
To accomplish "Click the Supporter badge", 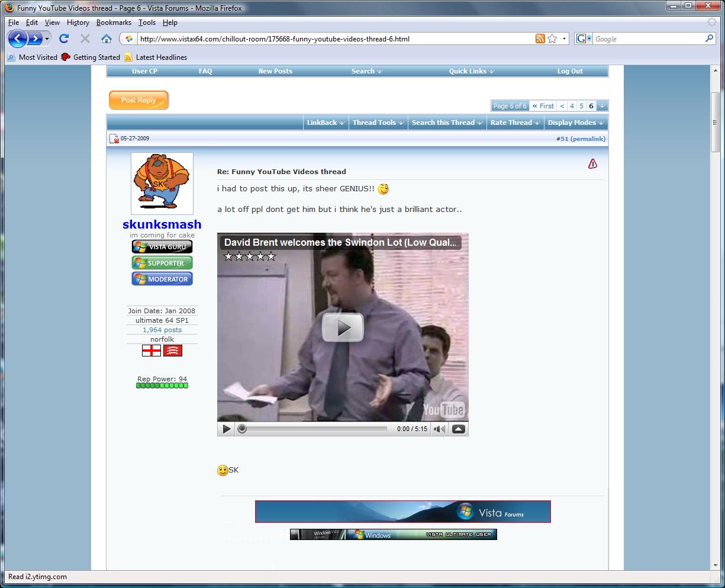I will [162, 263].
